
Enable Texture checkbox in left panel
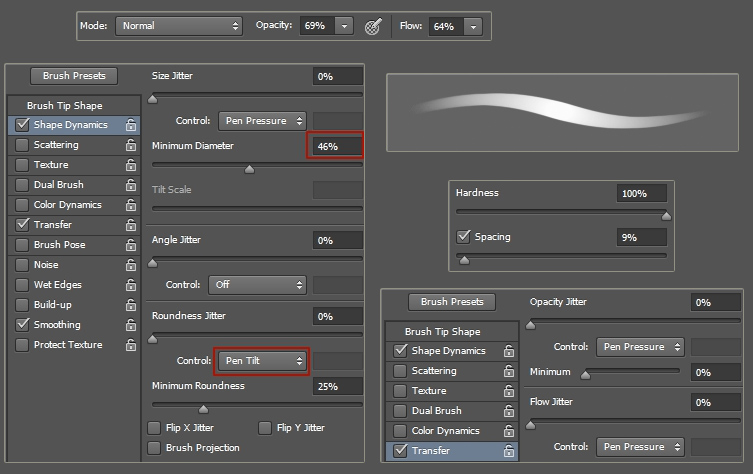[22, 165]
